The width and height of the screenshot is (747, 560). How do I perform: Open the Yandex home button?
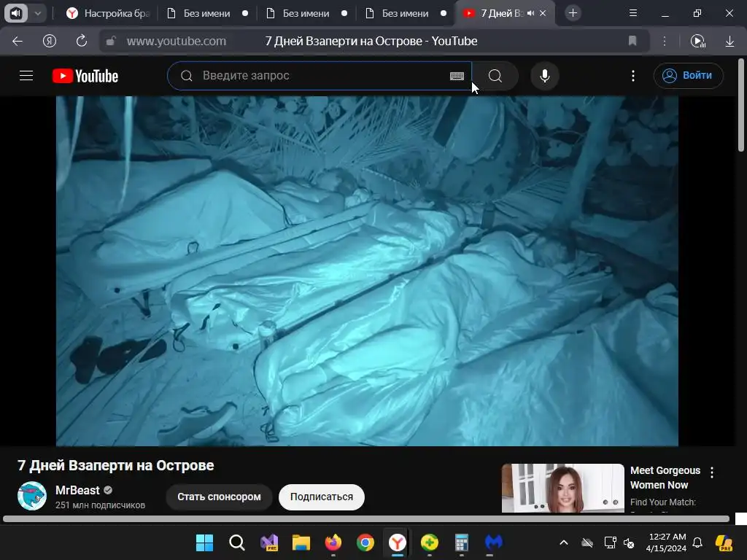50,41
